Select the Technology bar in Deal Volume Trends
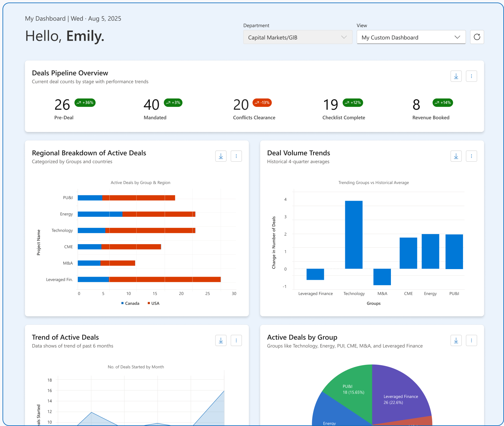504x426 pixels. (x=353, y=235)
